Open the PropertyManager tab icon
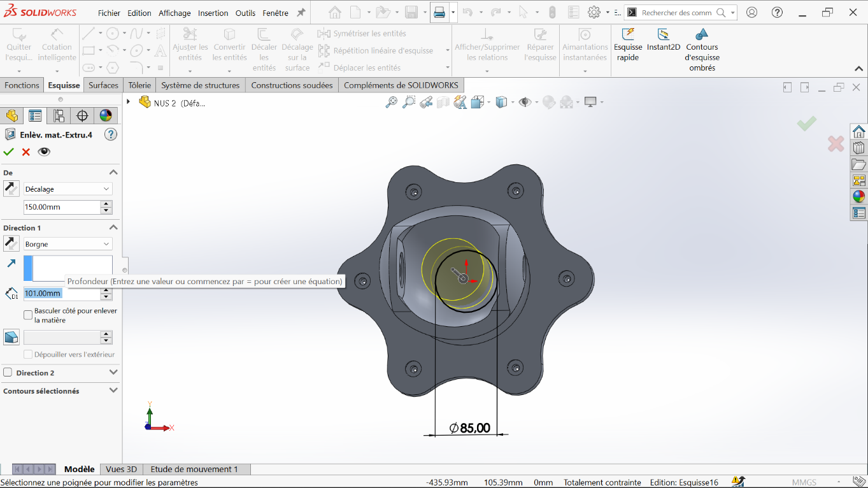The image size is (868, 488). (x=35, y=115)
